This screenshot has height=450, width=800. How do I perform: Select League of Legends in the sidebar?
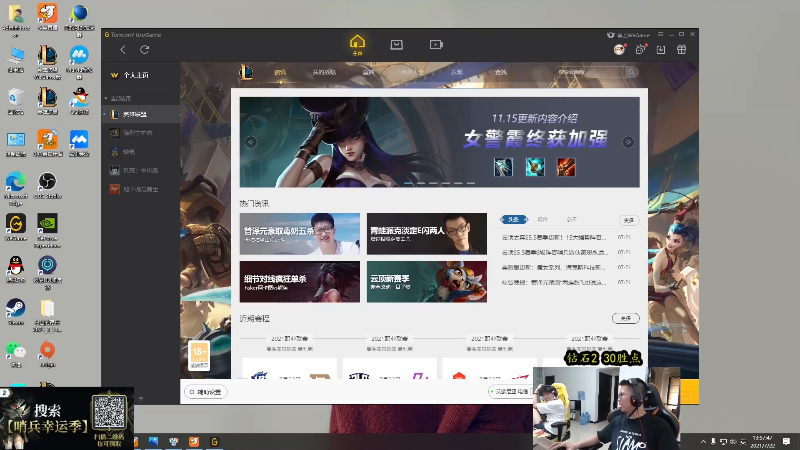tap(141, 114)
